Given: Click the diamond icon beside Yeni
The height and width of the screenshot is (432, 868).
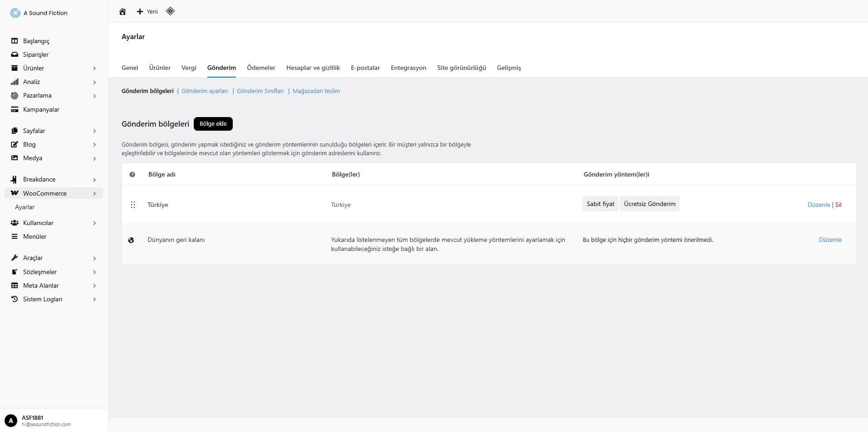Looking at the screenshot, I should (170, 11).
